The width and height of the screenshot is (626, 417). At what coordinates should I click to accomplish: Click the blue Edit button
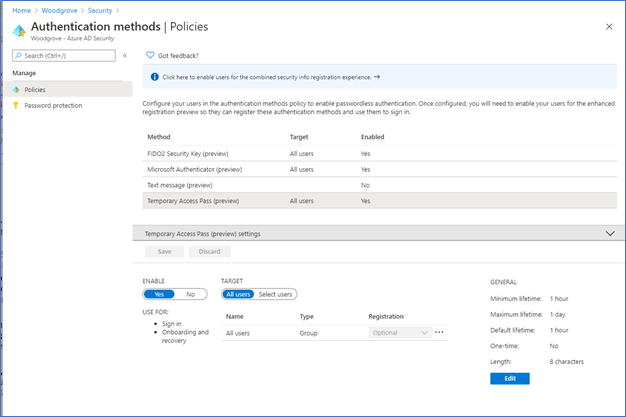(510, 379)
